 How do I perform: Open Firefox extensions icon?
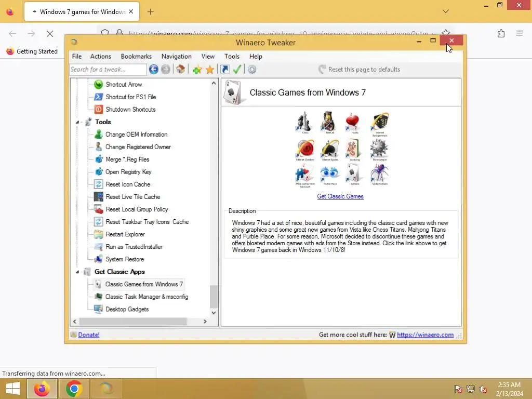coord(501,33)
